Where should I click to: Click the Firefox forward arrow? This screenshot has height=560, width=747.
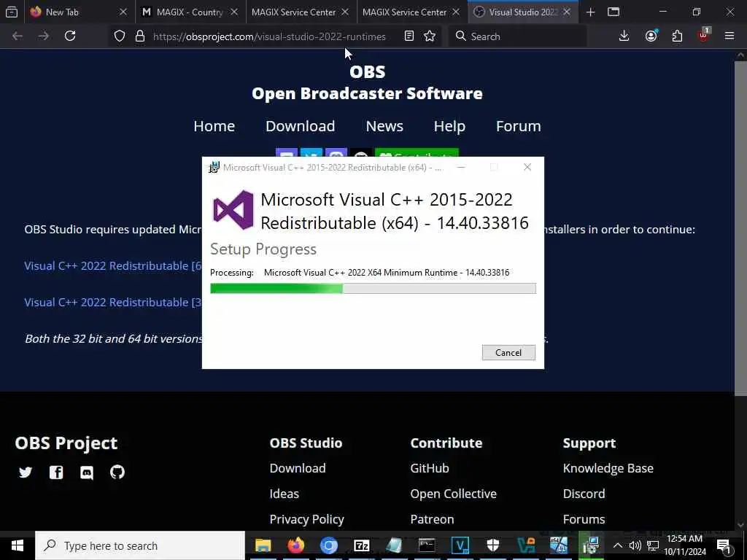(x=43, y=36)
